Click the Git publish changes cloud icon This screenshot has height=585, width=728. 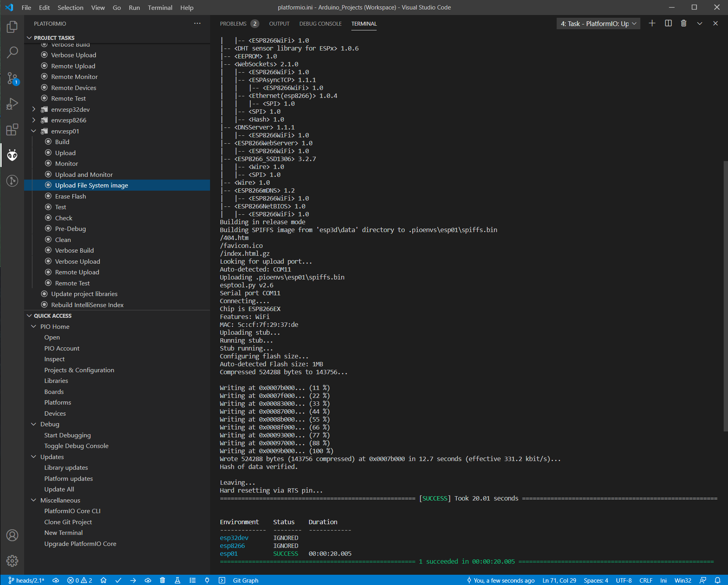pos(56,580)
